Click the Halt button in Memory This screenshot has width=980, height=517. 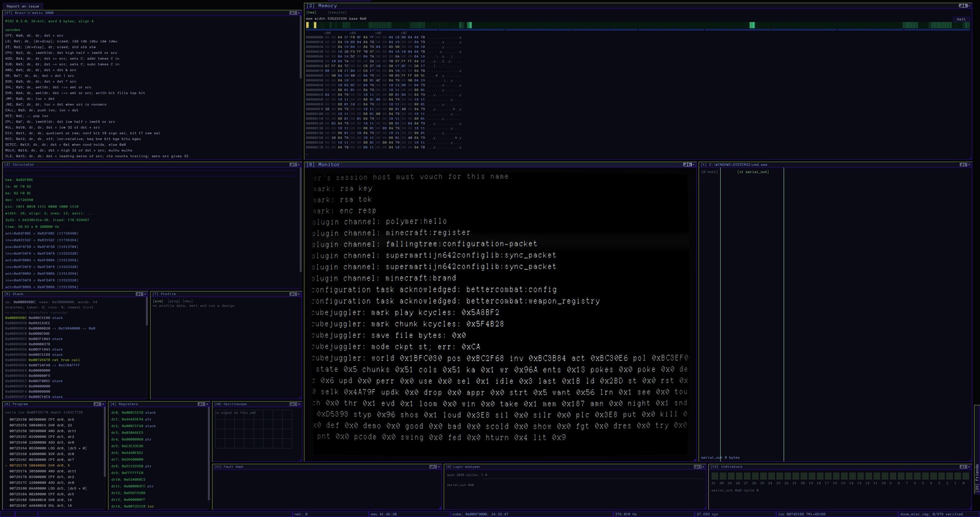(x=961, y=19)
